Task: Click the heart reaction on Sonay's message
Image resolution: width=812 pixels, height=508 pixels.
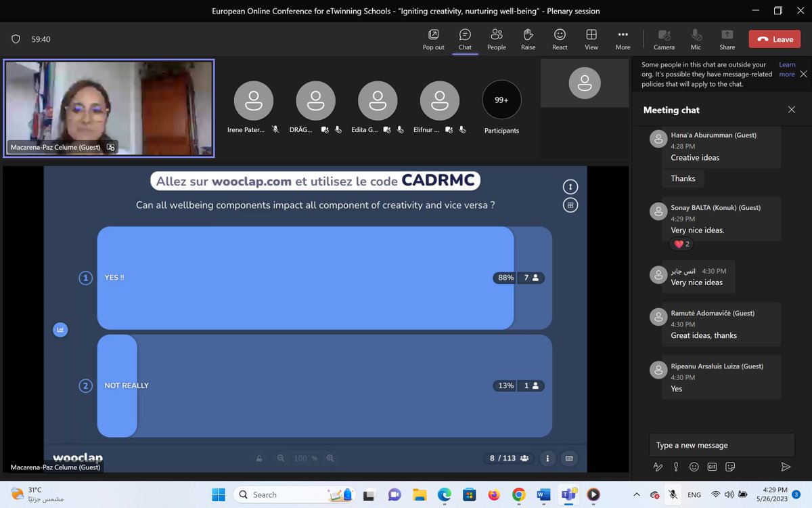Action: (681, 244)
